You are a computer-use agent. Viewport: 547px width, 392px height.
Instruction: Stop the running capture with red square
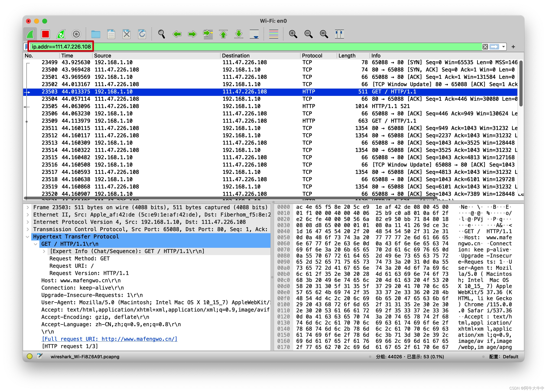[45, 34]
